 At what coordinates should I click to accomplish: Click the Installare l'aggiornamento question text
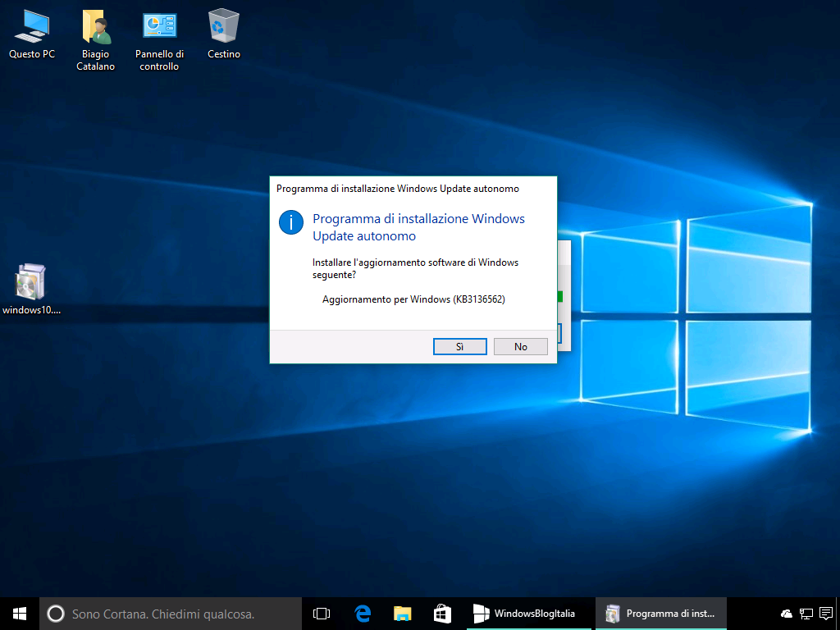[x=415, y=268]
